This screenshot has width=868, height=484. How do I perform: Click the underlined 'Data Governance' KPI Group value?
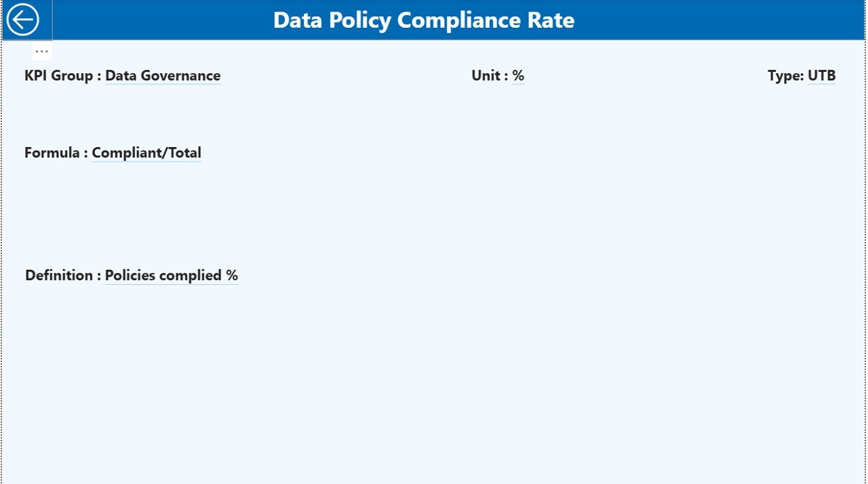pos(162,76)
